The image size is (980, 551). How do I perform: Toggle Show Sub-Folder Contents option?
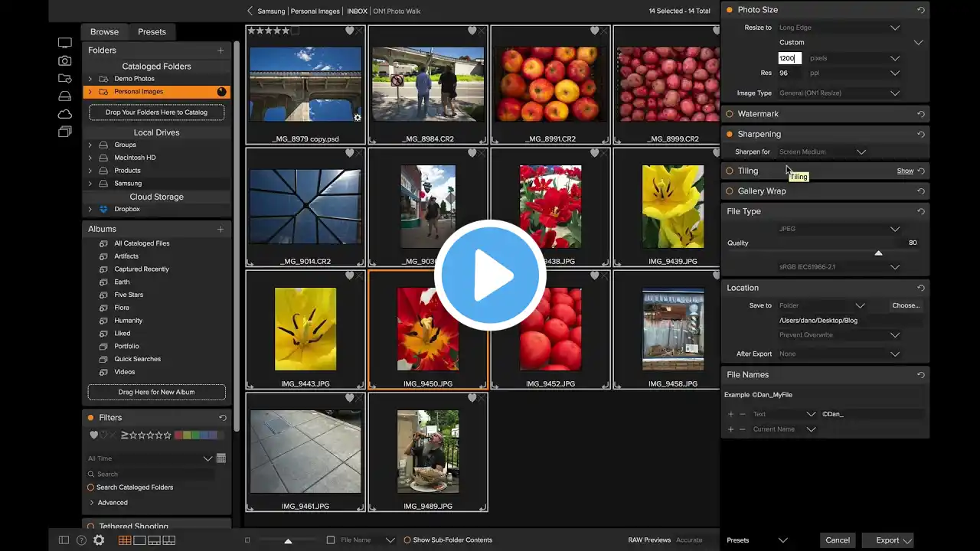(407, 540)
